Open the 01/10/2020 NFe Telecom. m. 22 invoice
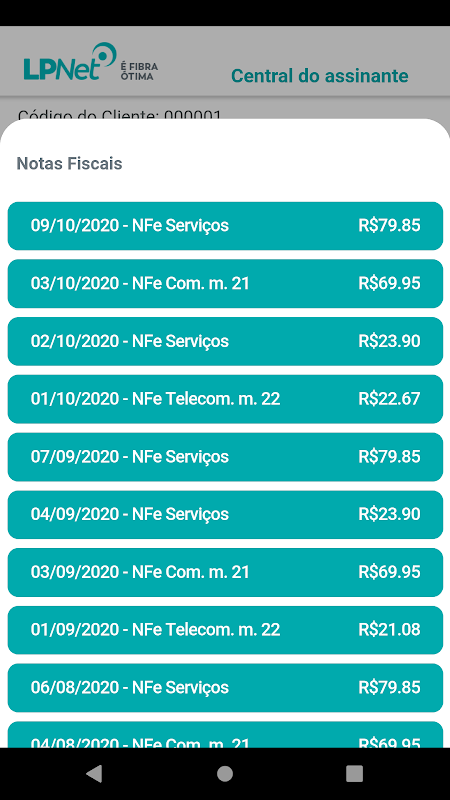 [225, 399]
